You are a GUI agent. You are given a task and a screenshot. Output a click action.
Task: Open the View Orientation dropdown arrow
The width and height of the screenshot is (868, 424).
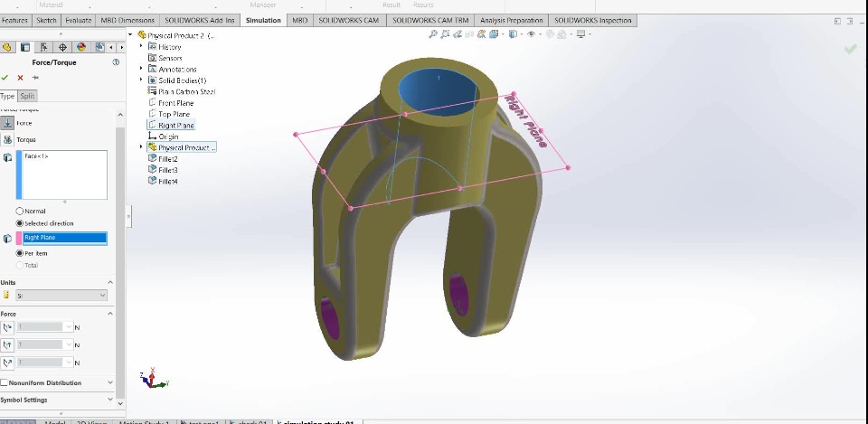coord(502,34)
